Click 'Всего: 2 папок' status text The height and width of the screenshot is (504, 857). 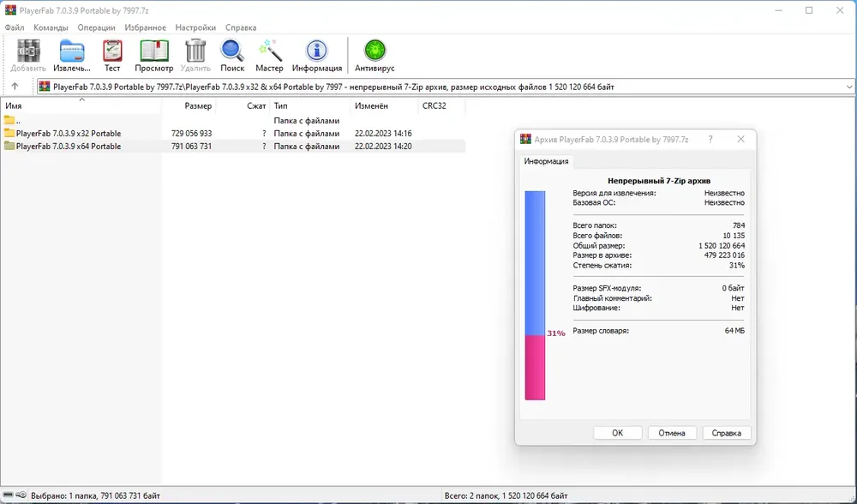tap(506, 495)
